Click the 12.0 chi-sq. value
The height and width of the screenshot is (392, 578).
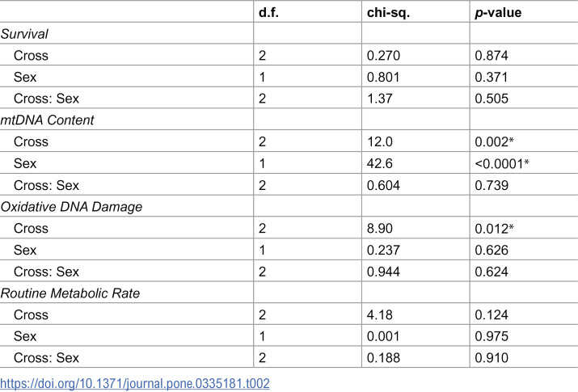pos(380,141)
